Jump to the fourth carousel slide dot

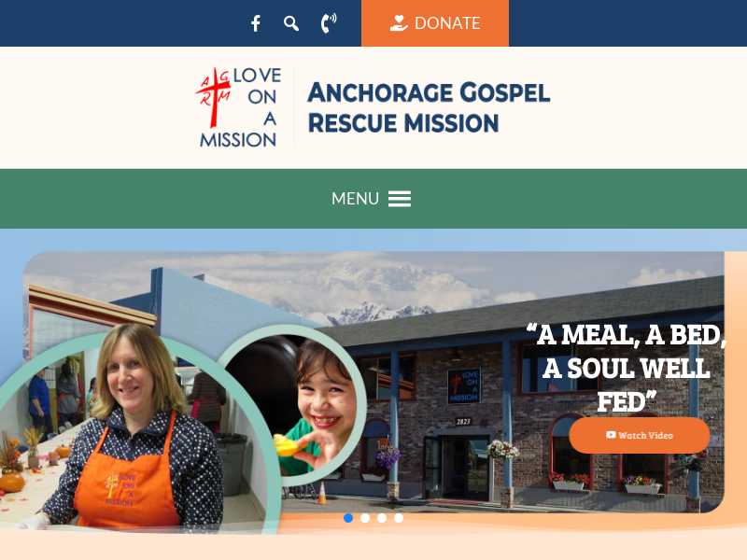[x=399, y=518]
